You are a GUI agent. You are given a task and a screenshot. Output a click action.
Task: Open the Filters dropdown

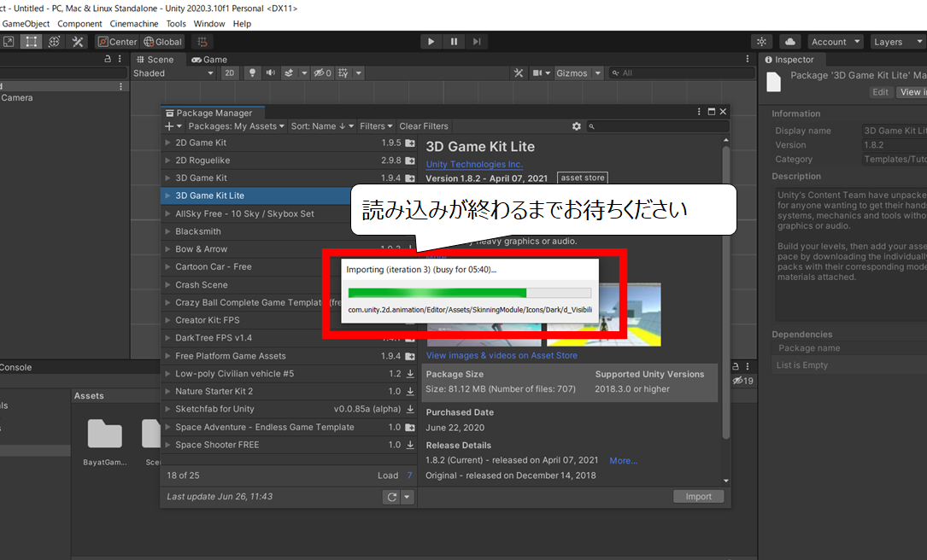coord(376,126)
